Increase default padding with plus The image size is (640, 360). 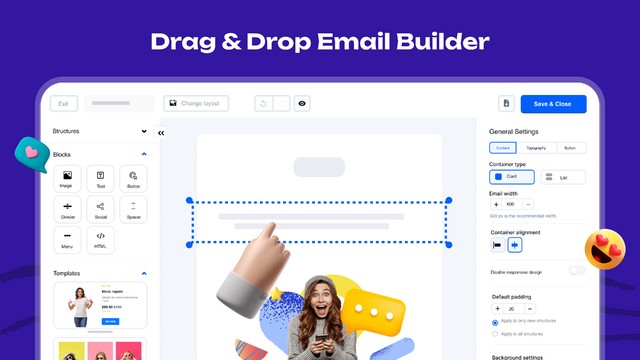(498, 309)
